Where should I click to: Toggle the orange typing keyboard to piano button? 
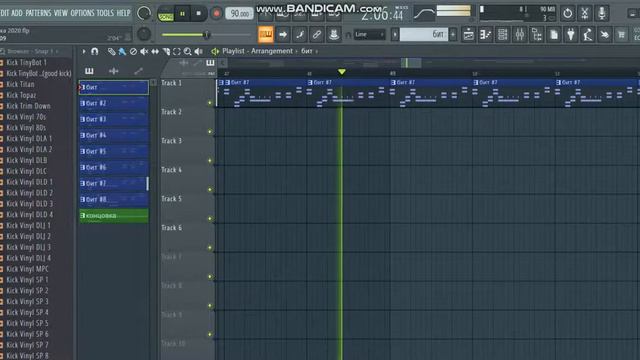click(x=266, y=35)
